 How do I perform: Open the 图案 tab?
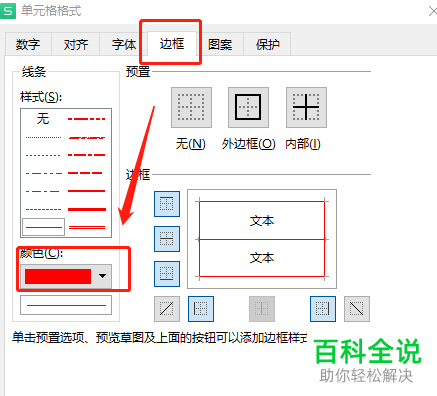220,44
